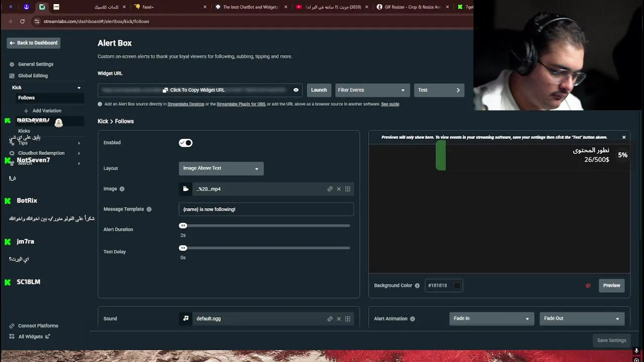Open Filter Events dropdown

coord(372,90)
